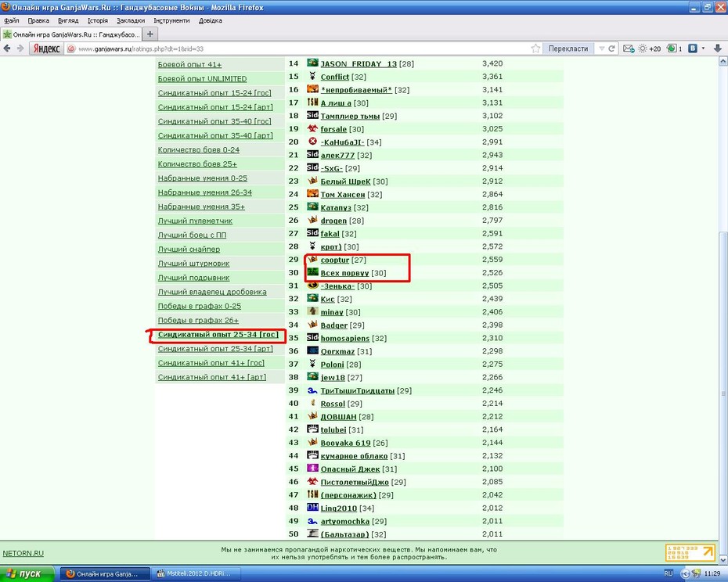
Task: Click the syndicate icon beside homosapiens
Action: point(312,337)
